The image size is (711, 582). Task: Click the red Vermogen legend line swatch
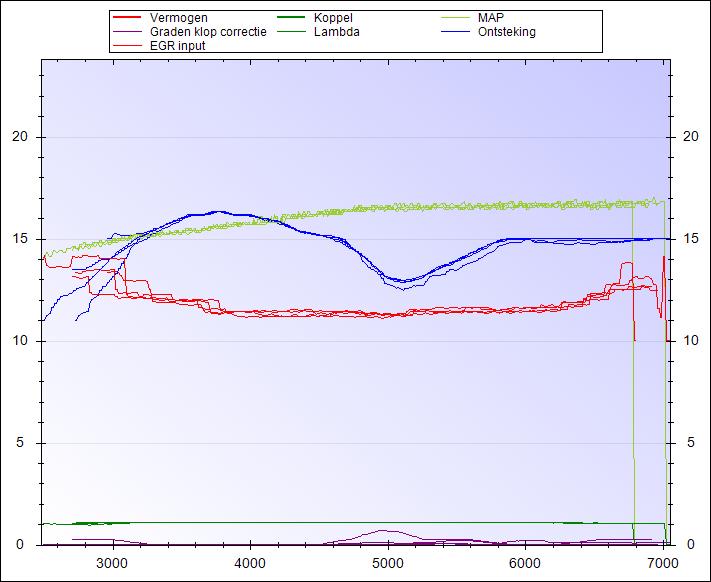point(127,18)
